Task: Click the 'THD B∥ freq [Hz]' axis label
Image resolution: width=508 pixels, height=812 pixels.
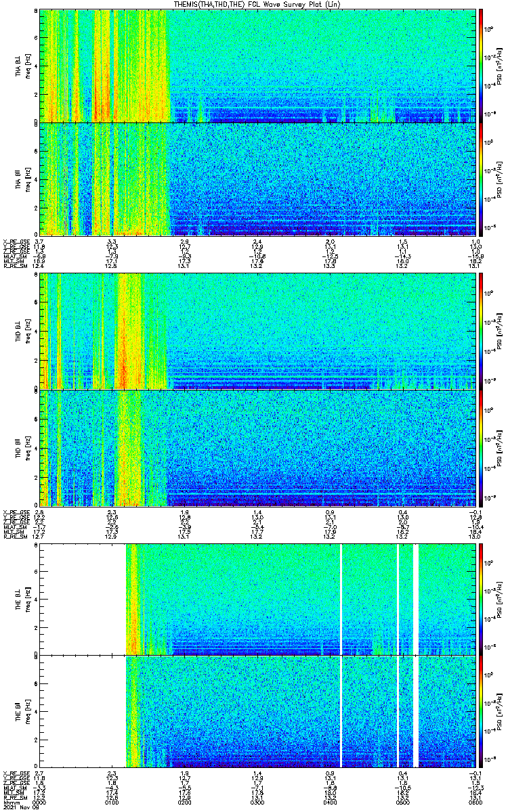Action: [23, 447]
